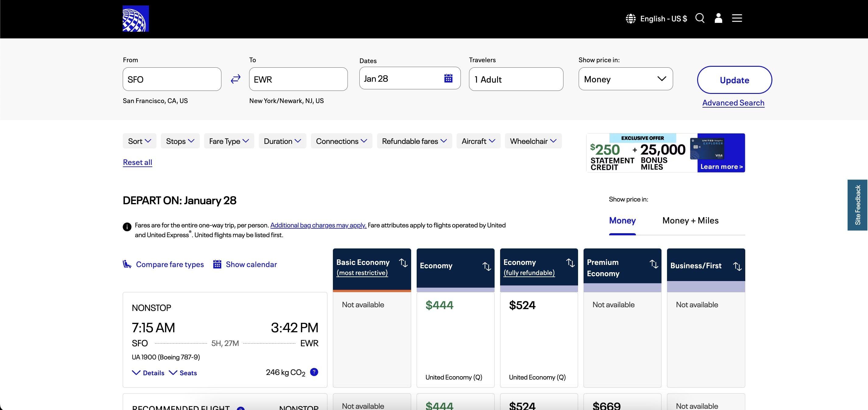Click the To airport field EWR
Viewport: 868px width, 410px height.
point(298,79)
